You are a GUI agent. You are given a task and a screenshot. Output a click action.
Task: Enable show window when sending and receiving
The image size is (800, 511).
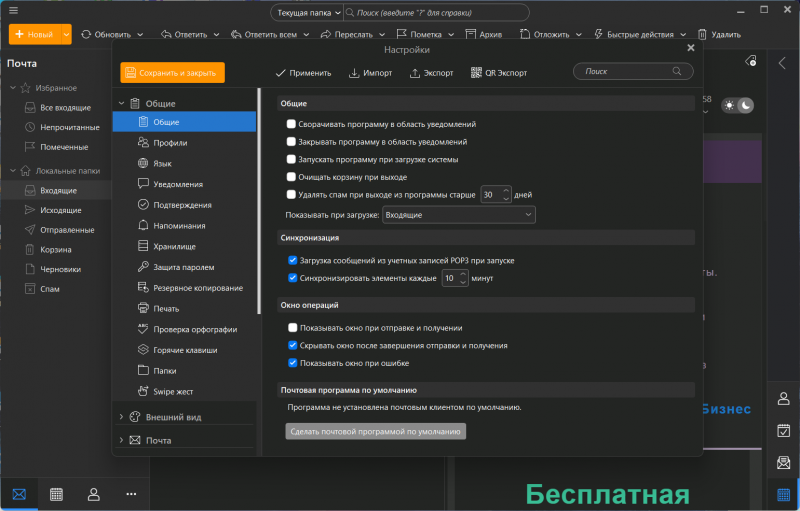point(292,328)
